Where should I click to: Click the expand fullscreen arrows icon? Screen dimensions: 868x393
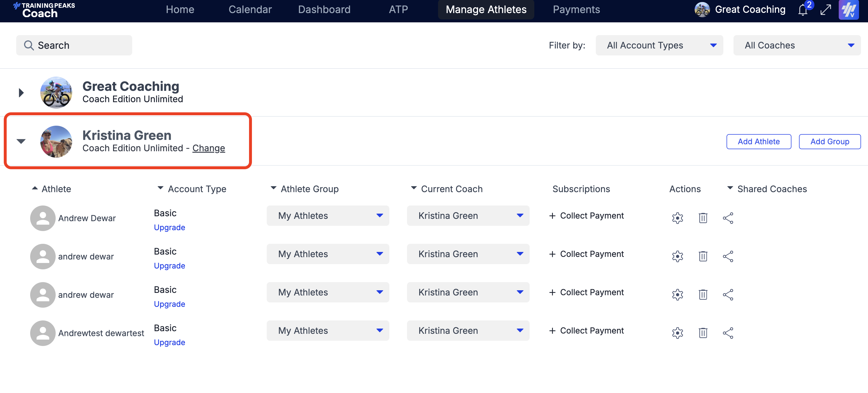click(x=825, y=10)
